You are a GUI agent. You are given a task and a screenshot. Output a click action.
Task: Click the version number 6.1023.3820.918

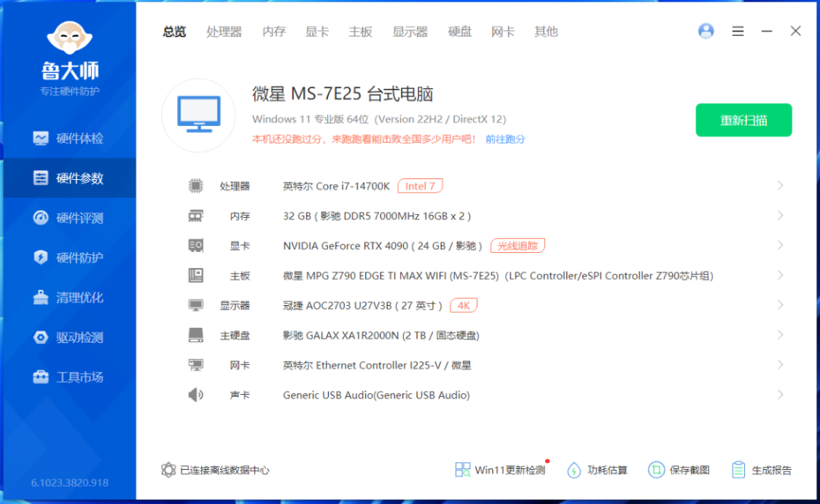70,483
